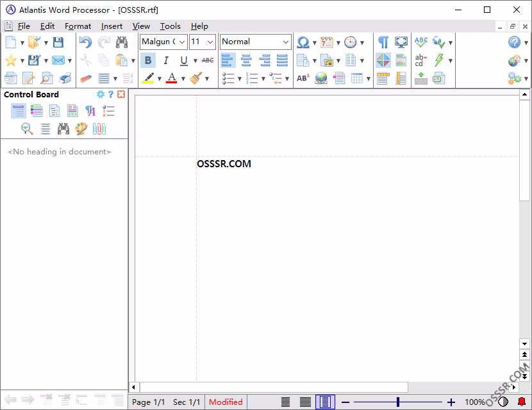The width and height of the screenshot is (532, 410).
Task: Open the Help menu
Action: (199, 26)
